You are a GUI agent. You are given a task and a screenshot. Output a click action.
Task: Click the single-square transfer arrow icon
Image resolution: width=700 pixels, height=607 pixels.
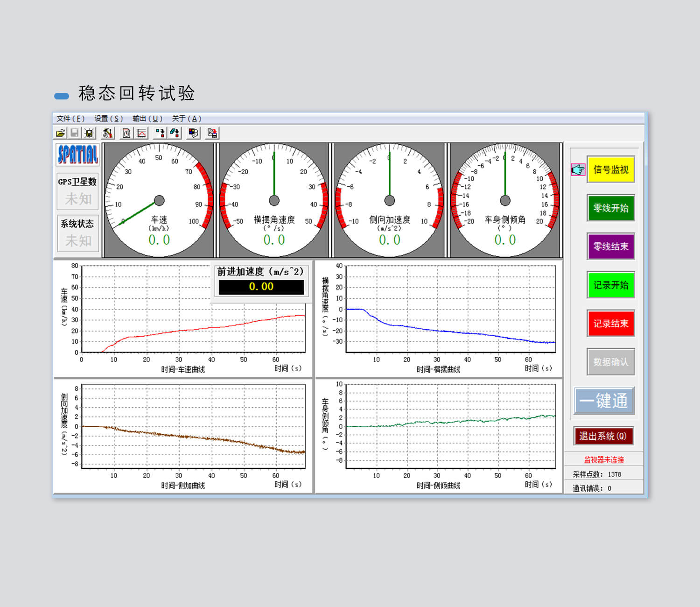[x=160, y=134]
